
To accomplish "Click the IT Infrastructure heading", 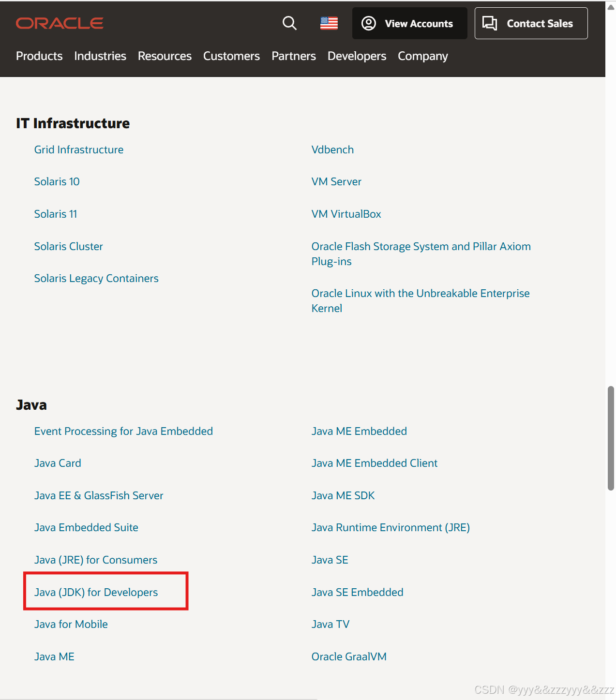I will coord(73,123).
